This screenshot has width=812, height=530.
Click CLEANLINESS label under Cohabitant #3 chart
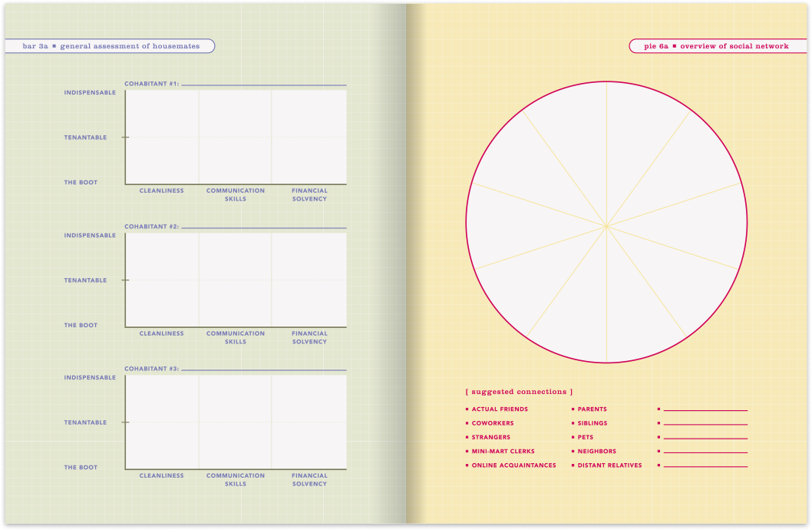pos(162,475)
